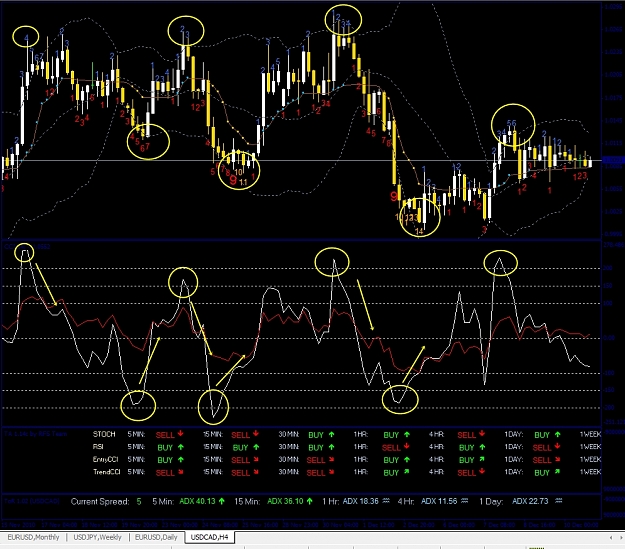Click the green up arrow beside EntryCCI 5MIN BUY

[181, 459]
